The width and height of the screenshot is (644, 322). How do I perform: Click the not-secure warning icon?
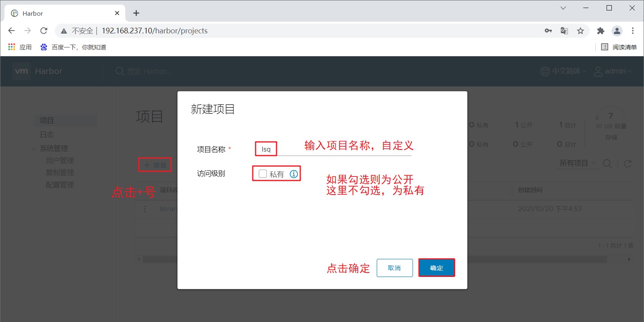(64, 31)
